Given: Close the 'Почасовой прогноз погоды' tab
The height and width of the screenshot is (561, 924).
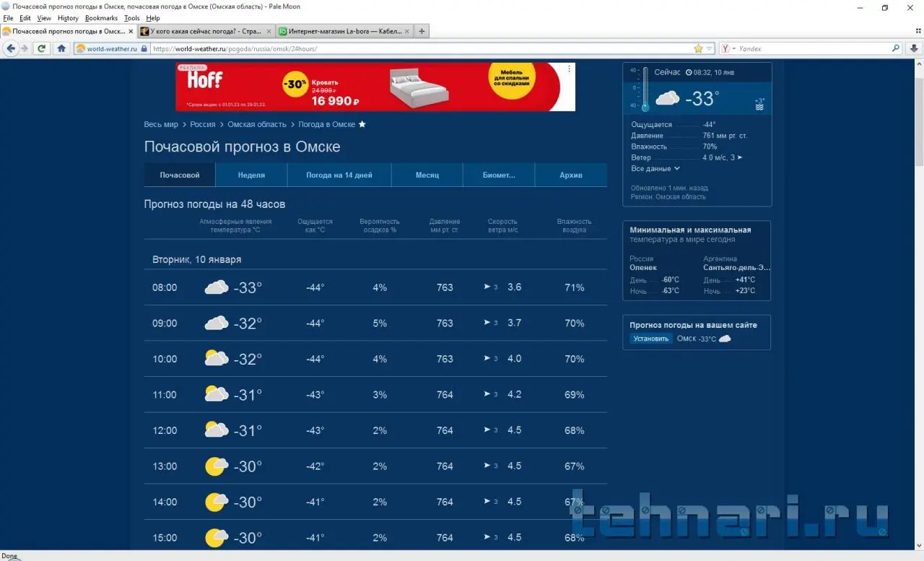Looking at the screenshot, I should 131,31.
